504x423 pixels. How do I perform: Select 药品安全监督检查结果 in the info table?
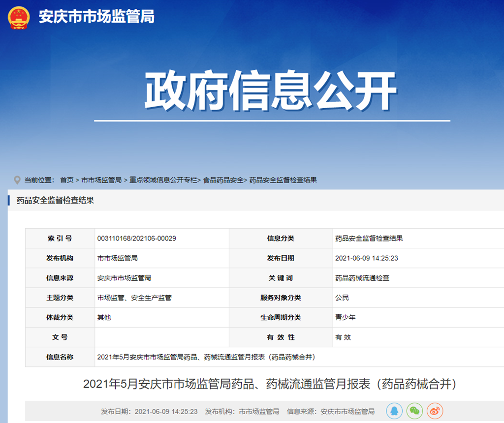click(x=369, y=239)
